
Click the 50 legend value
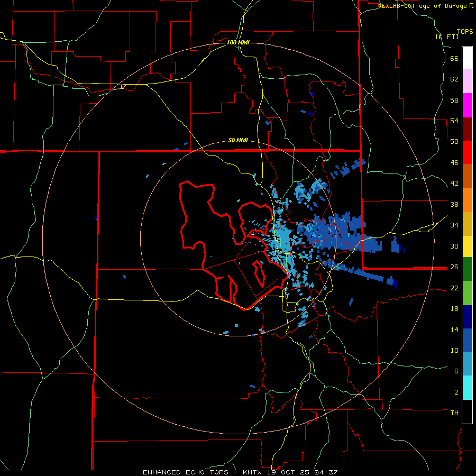[454, 141]
